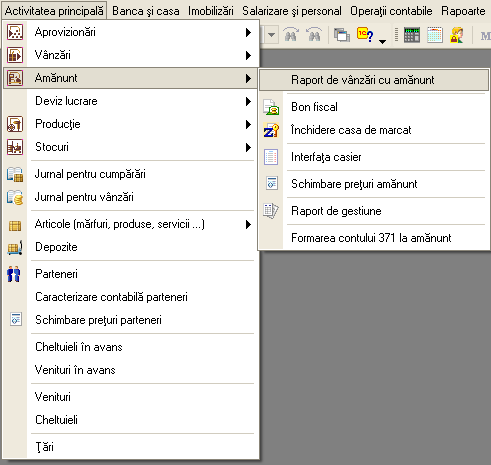Open the Salarizare și personal menu
The width and height of the screenshot is (491, 465).
coord(292,11)
